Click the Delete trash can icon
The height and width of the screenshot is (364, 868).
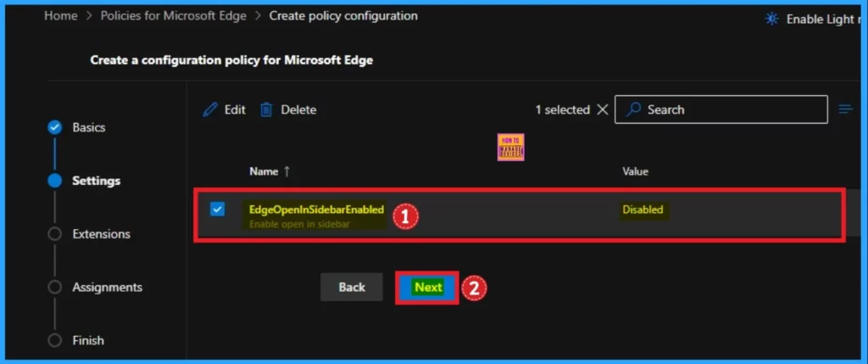[x=266, y=109]
